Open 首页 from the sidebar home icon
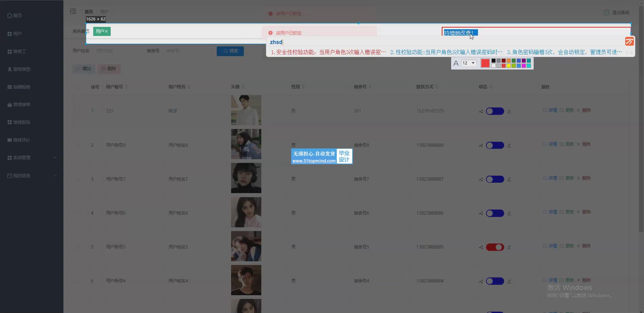The width and height of the screenshot is (644, 313). point(10,15)
